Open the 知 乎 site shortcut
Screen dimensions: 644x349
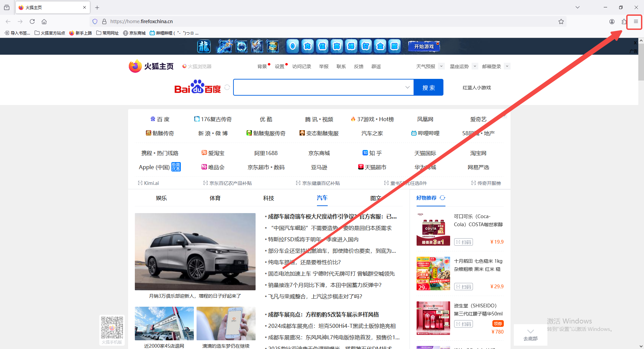point(372,153)
